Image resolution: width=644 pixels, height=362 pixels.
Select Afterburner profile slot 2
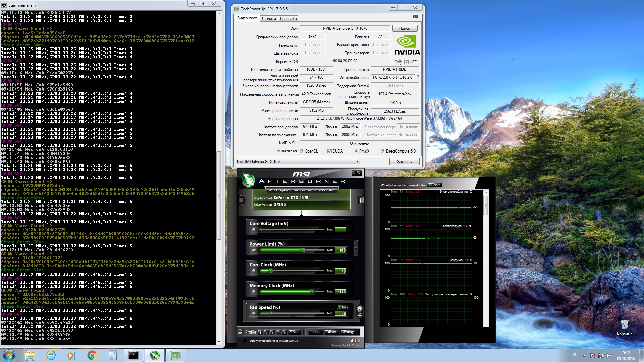[266, 332]
